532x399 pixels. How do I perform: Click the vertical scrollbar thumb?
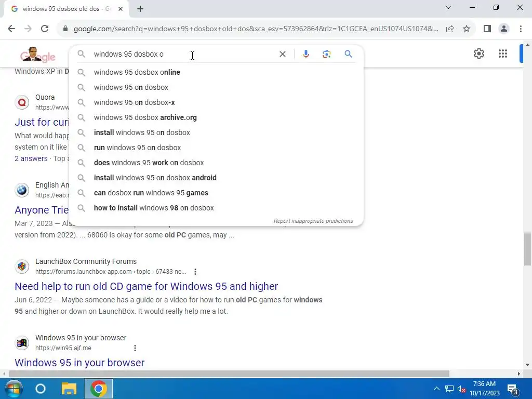(527, 249)
